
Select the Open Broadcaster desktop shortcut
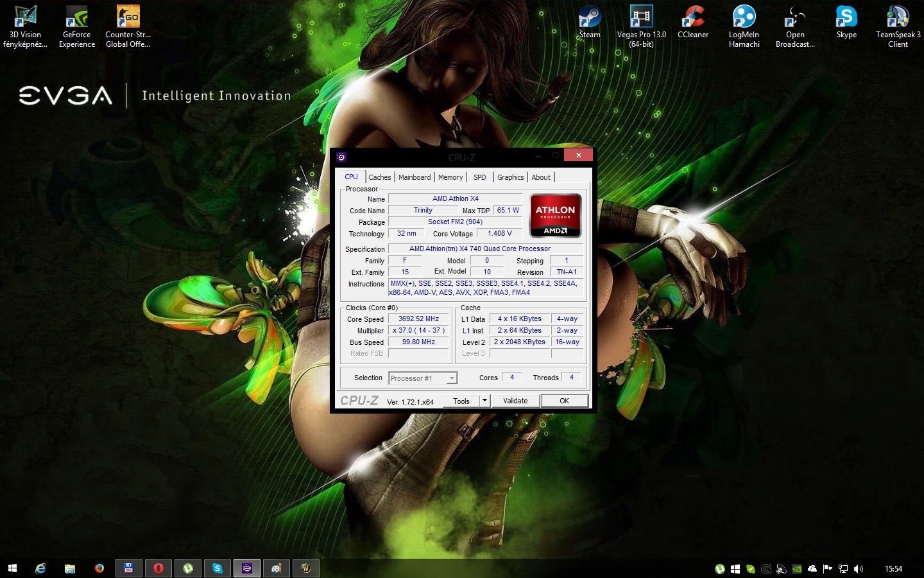click(x=795, y=26)
